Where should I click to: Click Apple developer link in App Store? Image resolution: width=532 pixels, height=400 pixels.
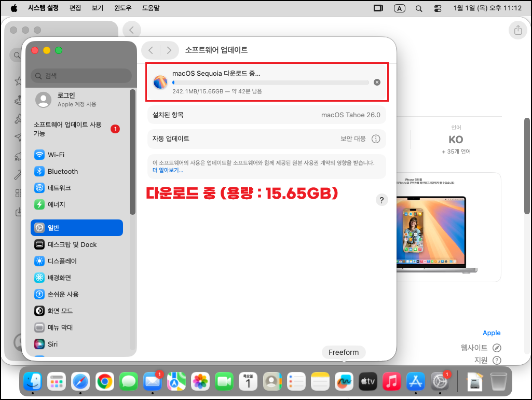492,333
